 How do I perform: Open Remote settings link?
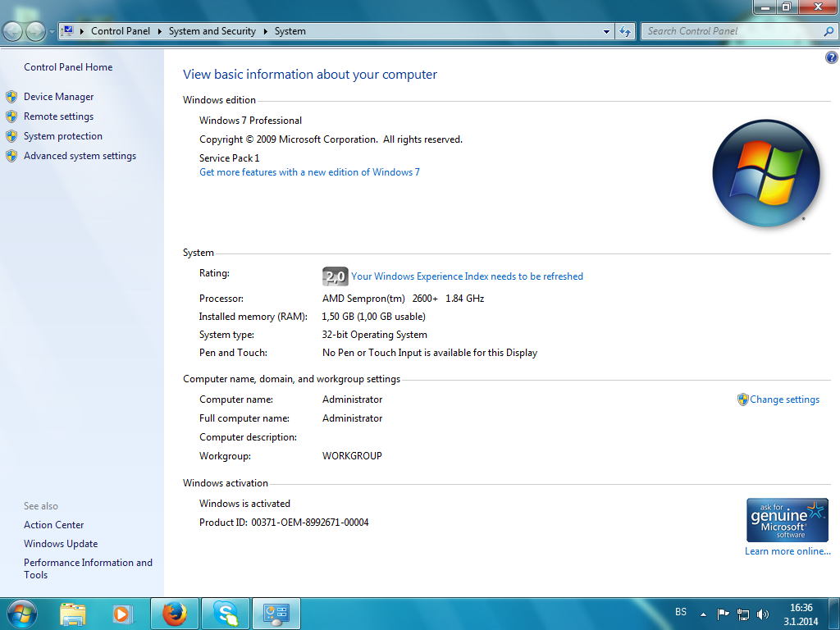click(58, 116)
